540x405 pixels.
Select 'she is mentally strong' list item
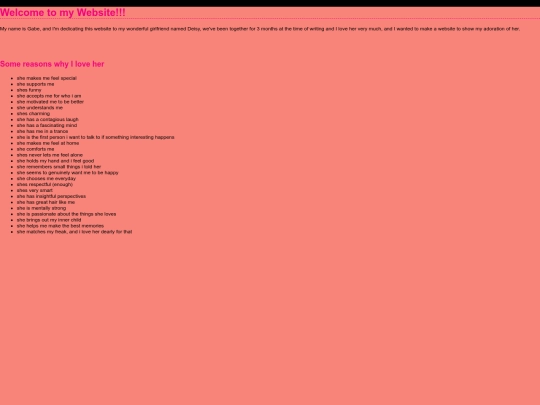42,208
